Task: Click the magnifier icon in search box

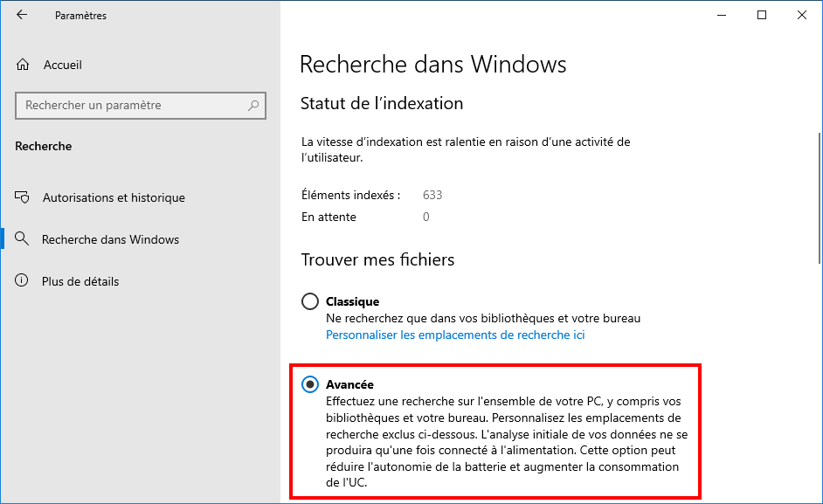Action: coord(253,106)
